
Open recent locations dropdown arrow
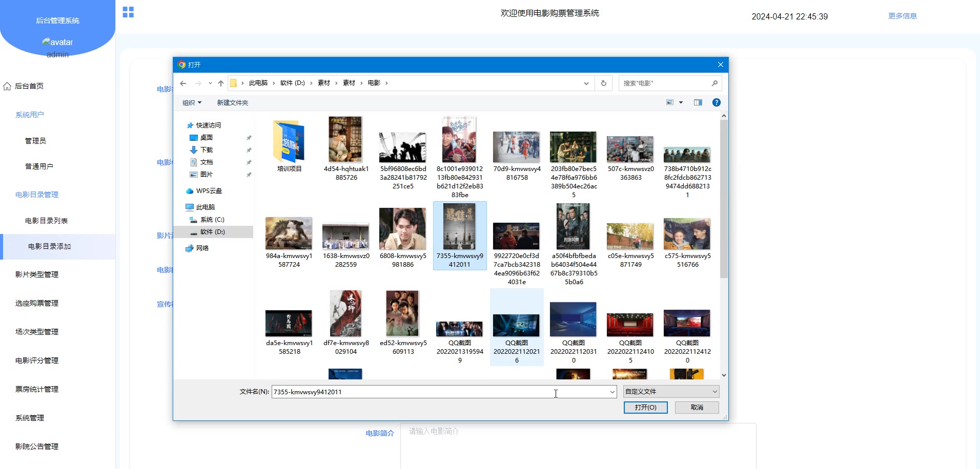click(210, 83)
